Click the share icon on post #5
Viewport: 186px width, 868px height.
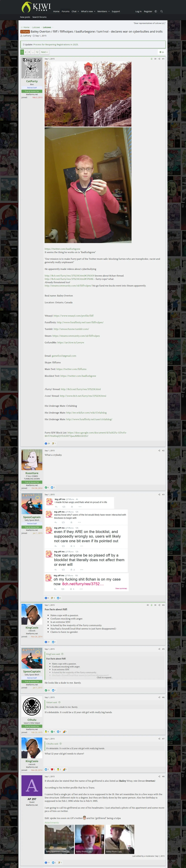pos(159,649)
